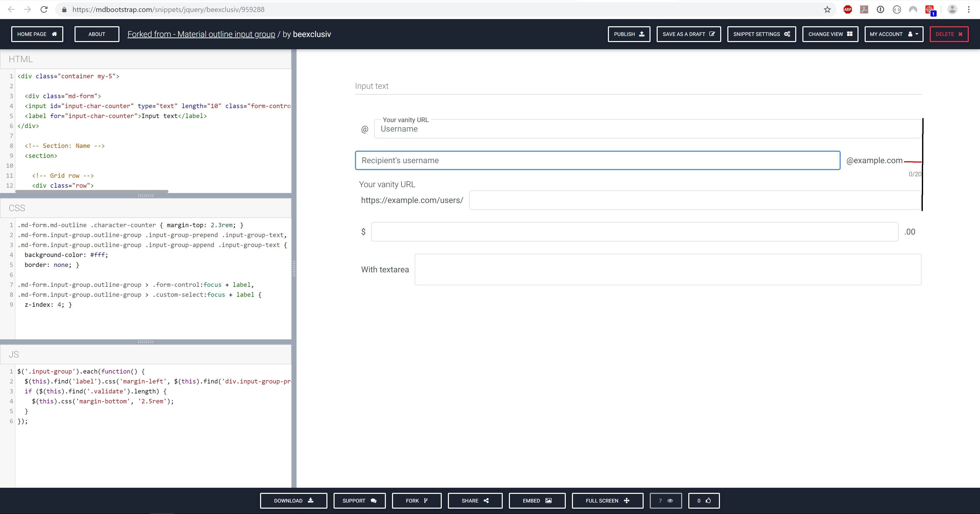
Task: Click the 'z-index: 4; }' CSS line
Action: point(48,305)
